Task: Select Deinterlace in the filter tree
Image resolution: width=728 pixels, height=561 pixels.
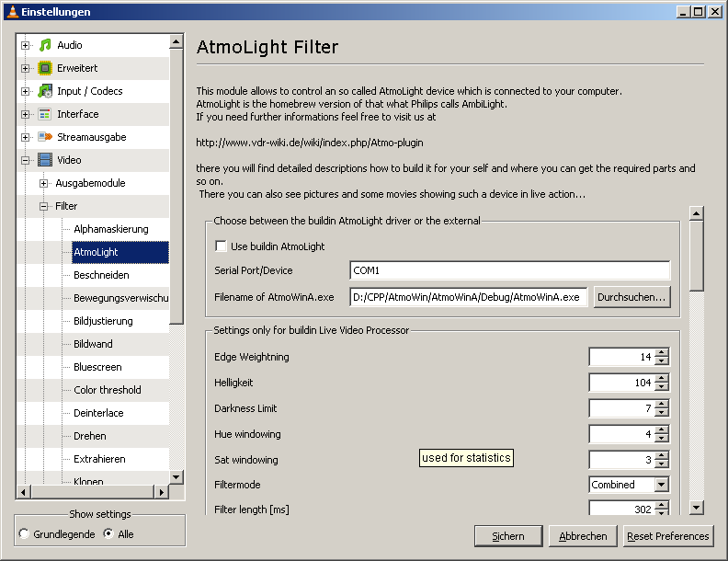Action: [98, 413]
